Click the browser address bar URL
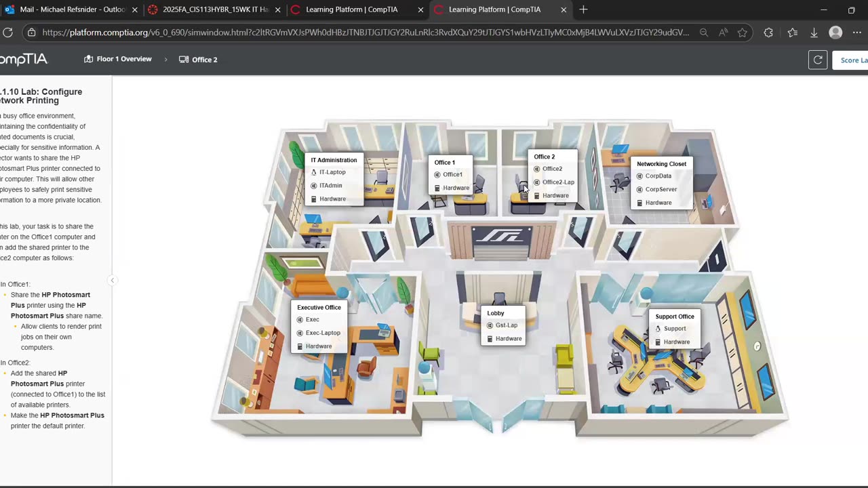The width and height of the screenshot is (868, 488). pyautogui.click(x=366, y=33)
